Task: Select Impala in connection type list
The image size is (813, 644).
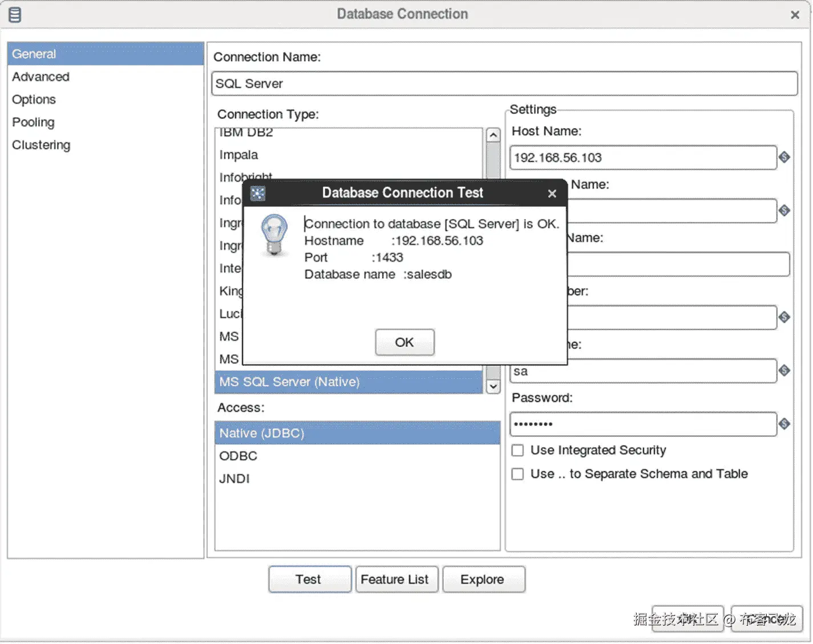Action: pos(349,155)
